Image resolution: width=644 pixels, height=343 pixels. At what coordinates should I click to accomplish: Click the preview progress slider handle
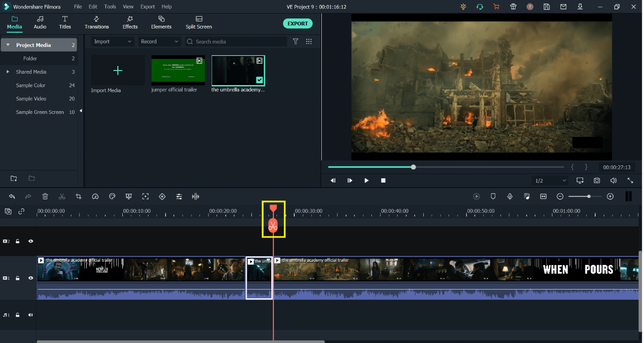pyautogui.click(x=413, y=167)
